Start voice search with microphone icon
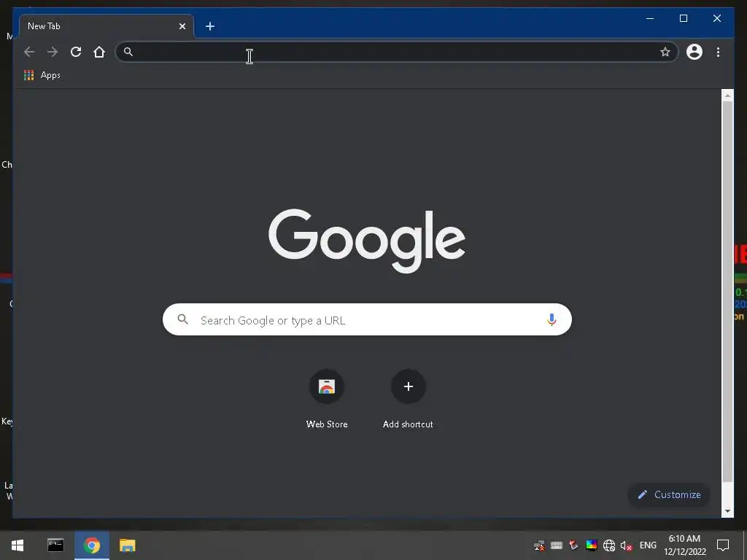Viewport: 747px width, 560px height. click(551, 319)
